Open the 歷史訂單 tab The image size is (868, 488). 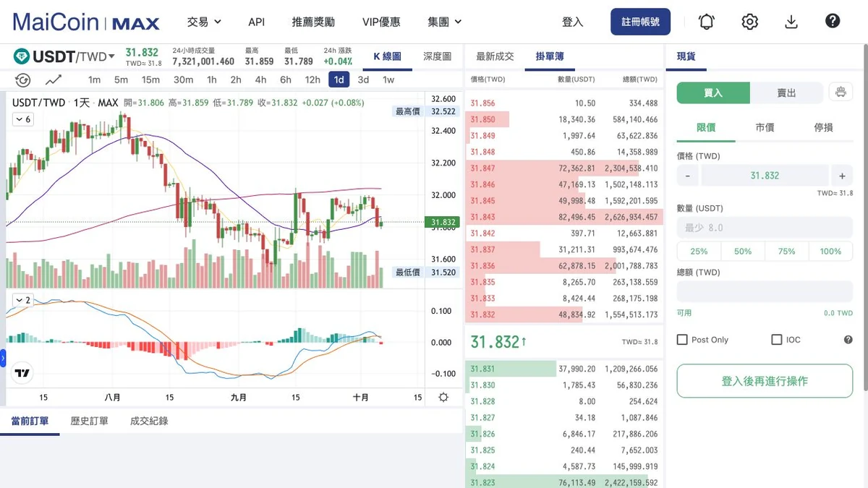point(90,420)
